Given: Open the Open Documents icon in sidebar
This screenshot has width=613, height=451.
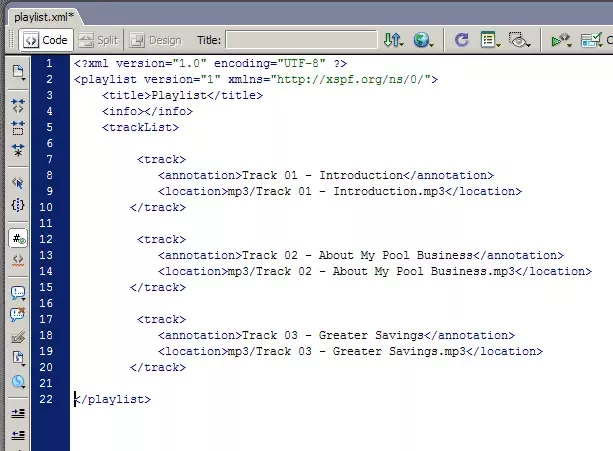Looking at the screenshot, I should pos(18,72).
